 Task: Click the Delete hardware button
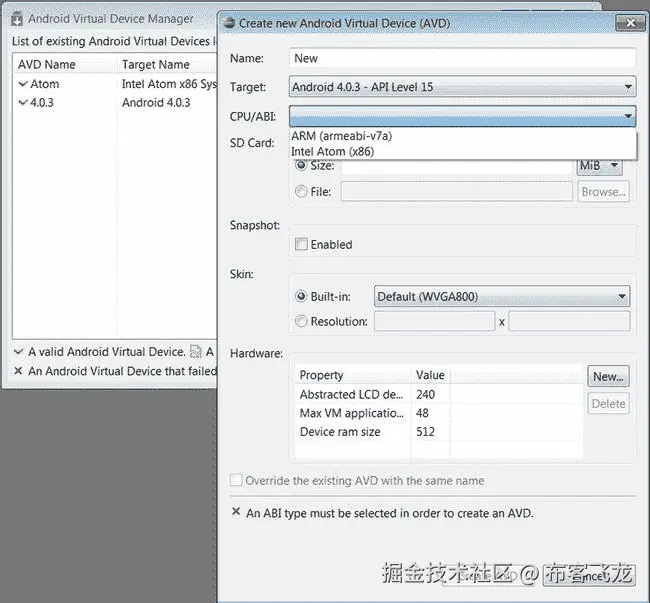pos(608,403)
